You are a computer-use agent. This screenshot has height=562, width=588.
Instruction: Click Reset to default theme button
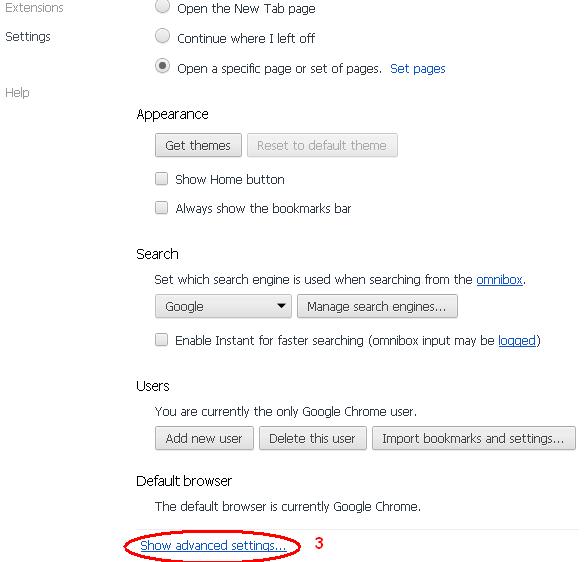[x=322, y=145]
